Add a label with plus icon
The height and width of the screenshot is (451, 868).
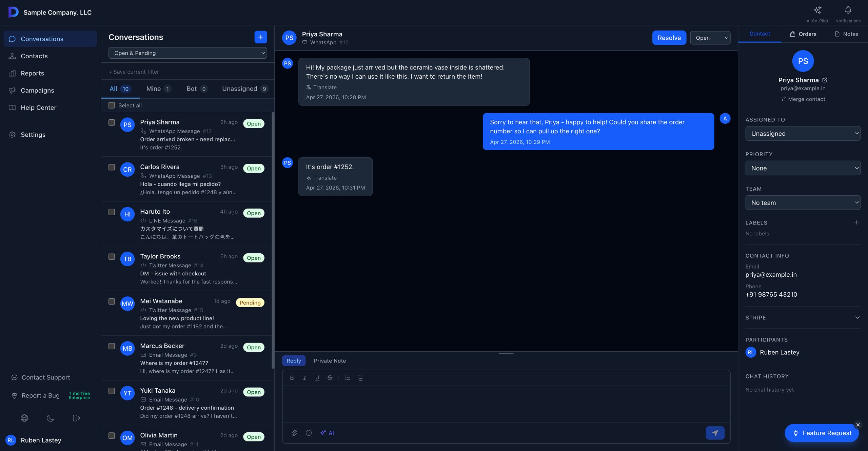coord(856,222)
